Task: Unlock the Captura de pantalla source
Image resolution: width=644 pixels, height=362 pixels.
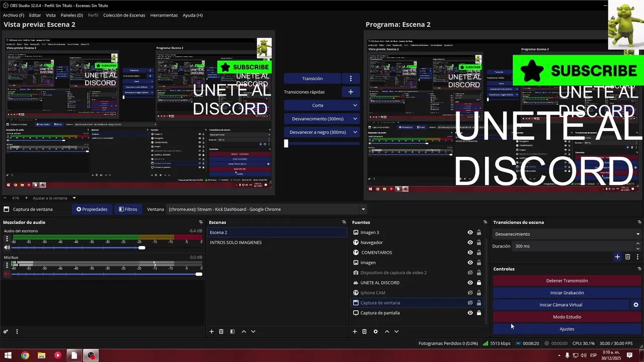Action: tap(479, 313)
